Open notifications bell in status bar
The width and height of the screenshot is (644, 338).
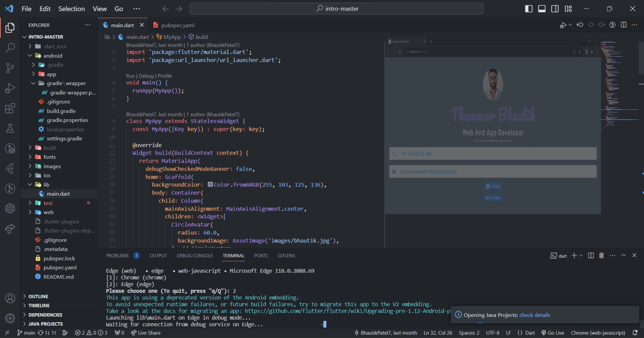pos(635,333)
